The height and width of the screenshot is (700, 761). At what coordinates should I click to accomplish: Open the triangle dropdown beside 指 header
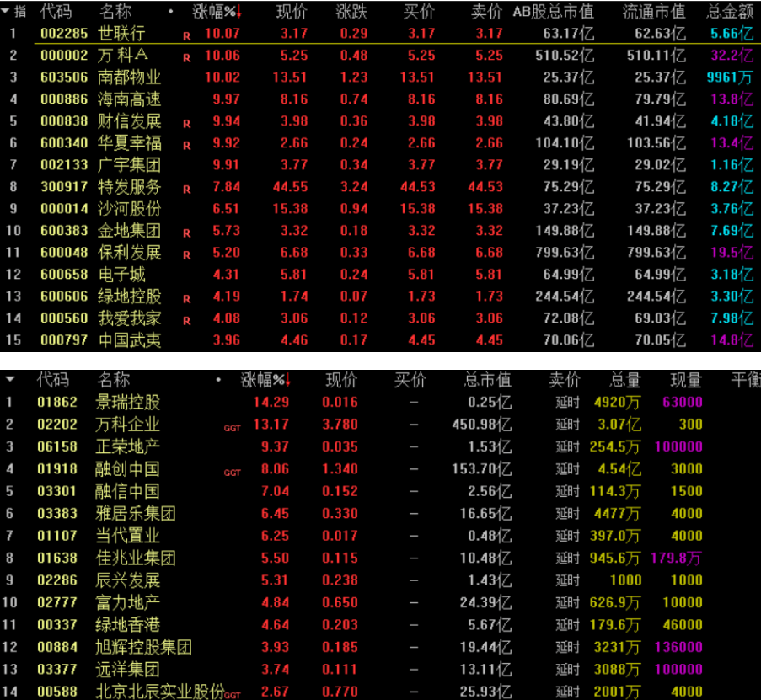pyautogui.click(x=5, y=11)
